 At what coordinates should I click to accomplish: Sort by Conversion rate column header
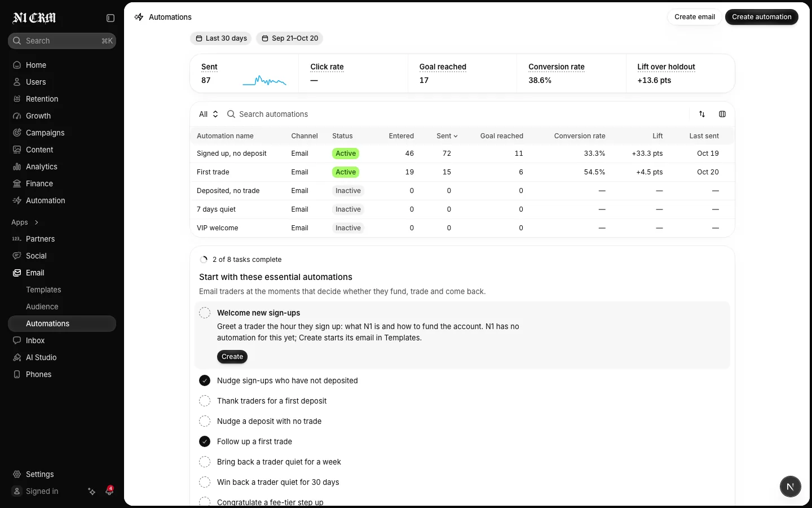click(580, 136)
